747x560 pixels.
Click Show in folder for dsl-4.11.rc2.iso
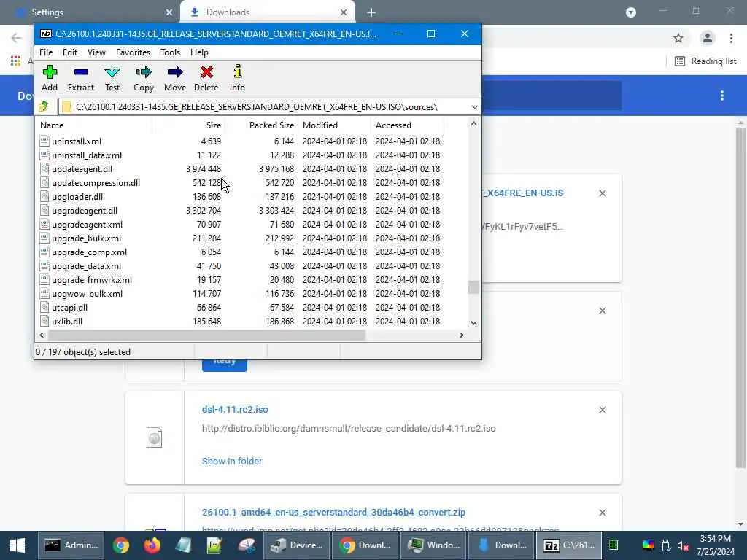[231, 461]
